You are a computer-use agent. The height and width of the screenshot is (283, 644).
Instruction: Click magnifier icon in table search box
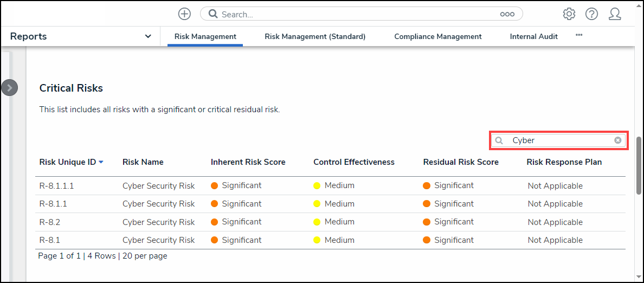click(x=499, y=140)
